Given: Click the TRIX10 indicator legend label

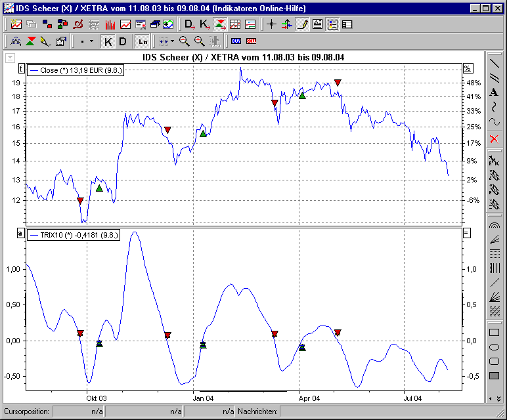Looking at the screenshot, I should coord(72,234).
